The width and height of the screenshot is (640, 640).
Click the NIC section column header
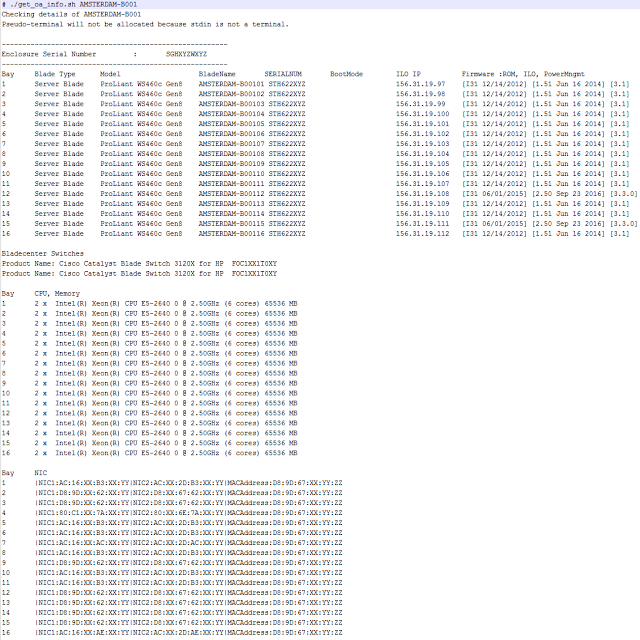click(x=40, y=471)
